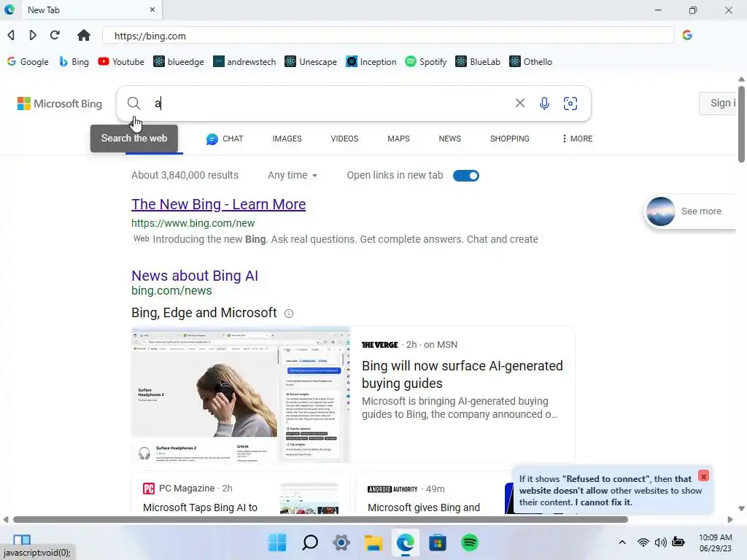Open the Windows Start menu

pyautogui.click(x=277, y=542)
